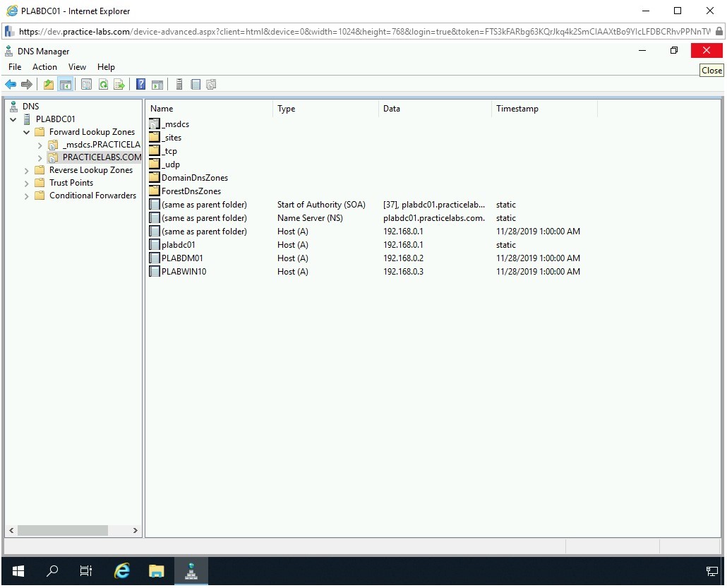Click the Up One Level folder icon
Screen dimensions: 727x588
pyautogui.click(x=49, y=85)
